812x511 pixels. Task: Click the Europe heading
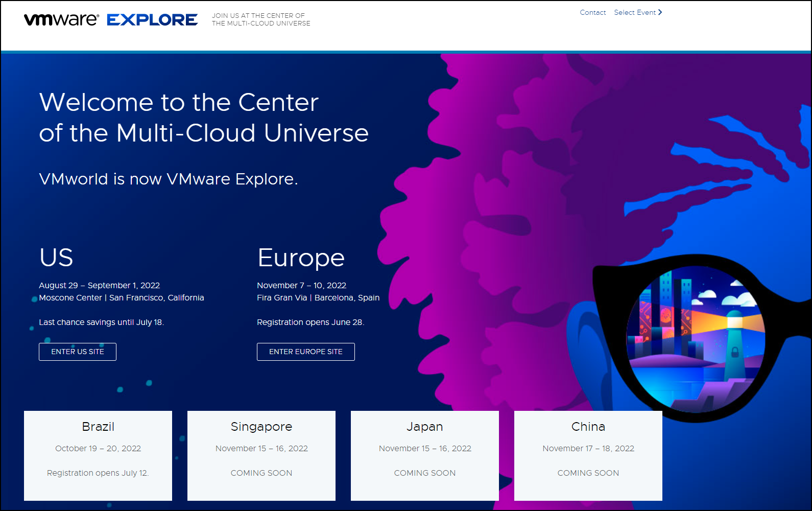click(x=301, y=258)
